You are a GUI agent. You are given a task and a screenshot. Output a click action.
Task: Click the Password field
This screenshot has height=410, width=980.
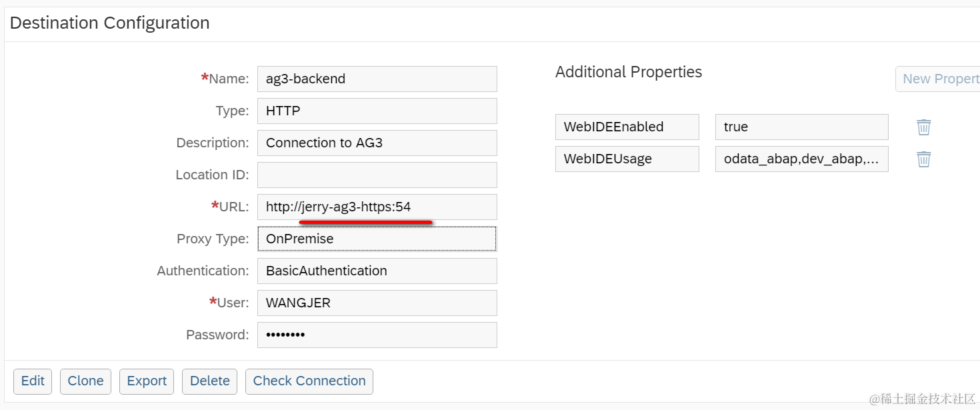(377, 335)
